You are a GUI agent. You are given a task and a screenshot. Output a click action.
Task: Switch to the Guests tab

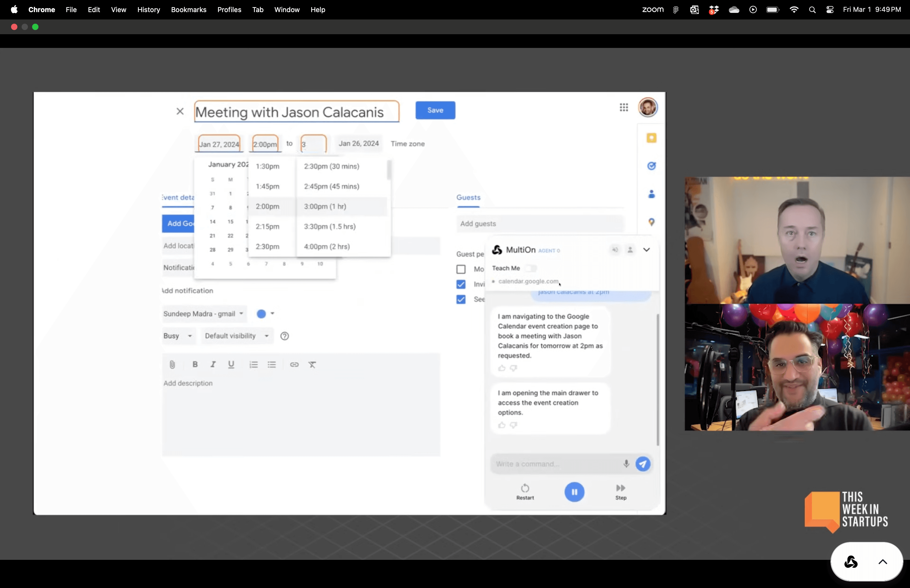[x=468, y=197]
